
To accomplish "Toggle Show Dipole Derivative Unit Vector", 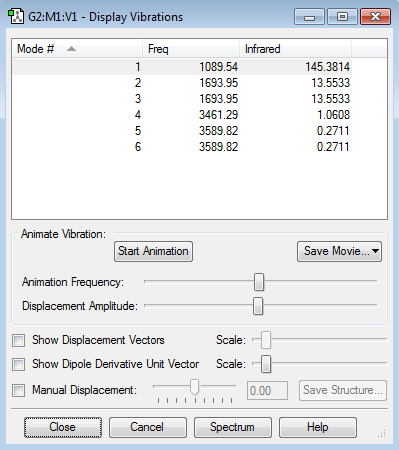I will (x=18, y=364).
